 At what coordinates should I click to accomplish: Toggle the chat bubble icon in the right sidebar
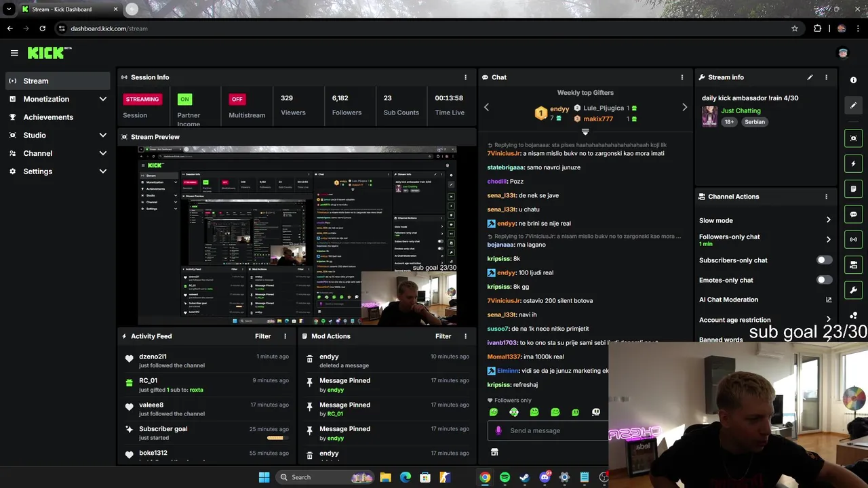(853, 214)
